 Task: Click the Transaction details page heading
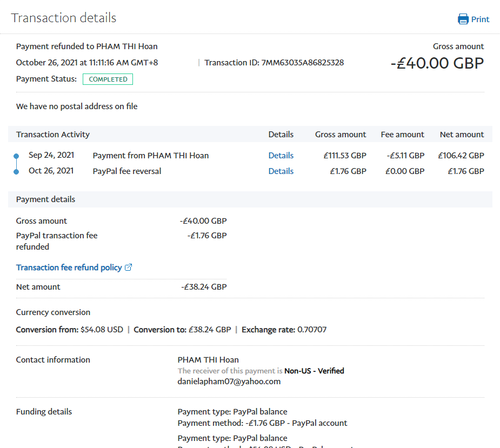pos(64,18)
